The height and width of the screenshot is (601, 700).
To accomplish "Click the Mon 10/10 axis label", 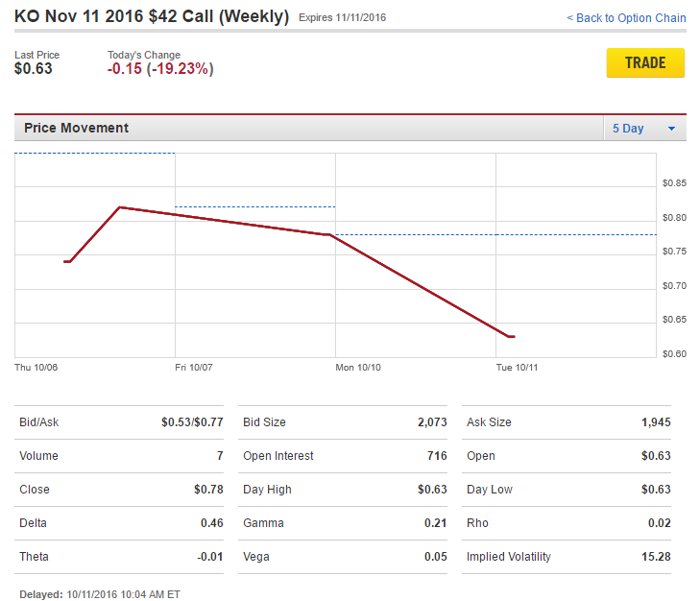I will 358,368.
